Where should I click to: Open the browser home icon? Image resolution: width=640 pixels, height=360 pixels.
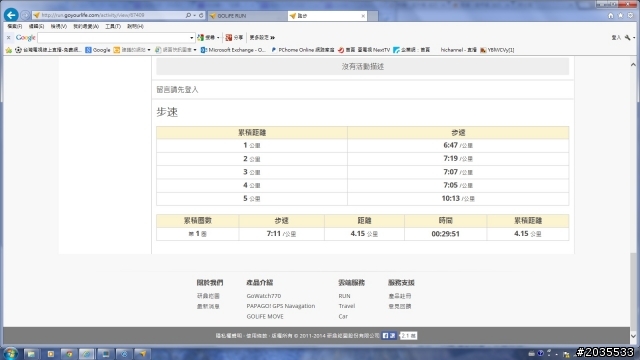[x=611, y=16]
